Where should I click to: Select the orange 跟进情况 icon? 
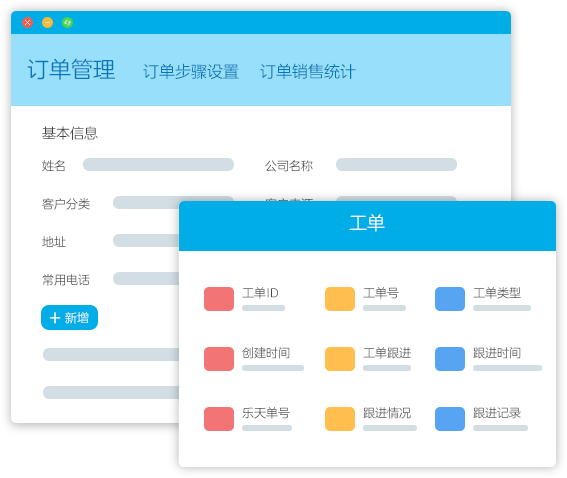click(340, 419)
